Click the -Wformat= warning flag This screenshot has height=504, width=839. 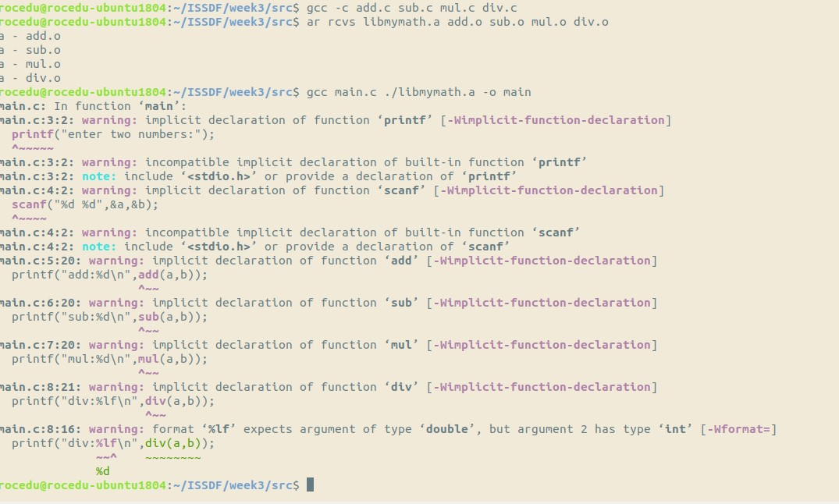tap(738, 429)
